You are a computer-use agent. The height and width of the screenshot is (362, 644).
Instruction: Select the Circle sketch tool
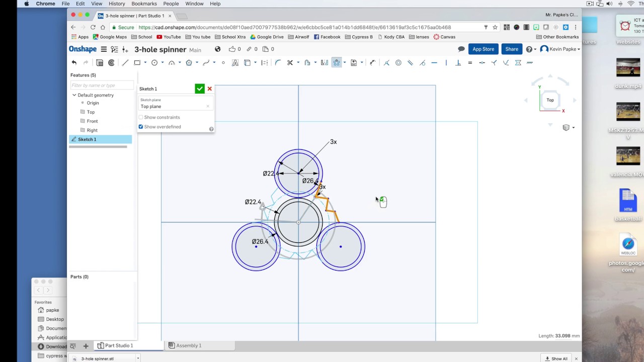coord(154,63)
